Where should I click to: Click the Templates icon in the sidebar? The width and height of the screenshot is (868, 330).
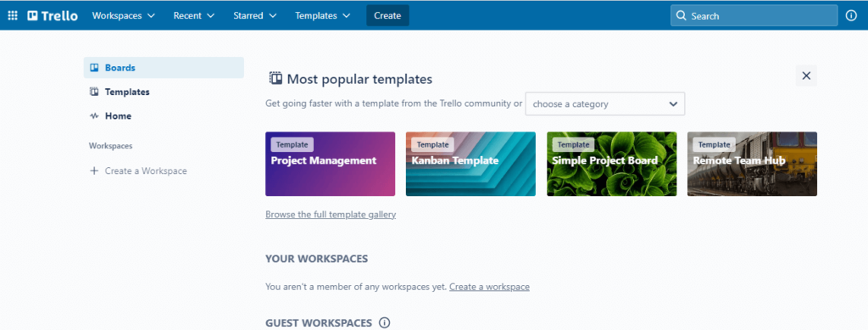click(x=94, y=92)
